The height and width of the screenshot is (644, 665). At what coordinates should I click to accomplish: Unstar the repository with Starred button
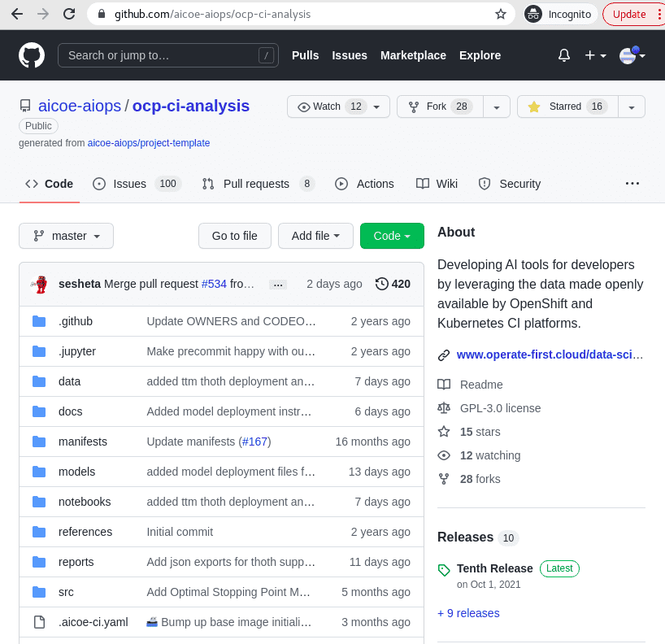pyautogui.click(x=567, y=107)
